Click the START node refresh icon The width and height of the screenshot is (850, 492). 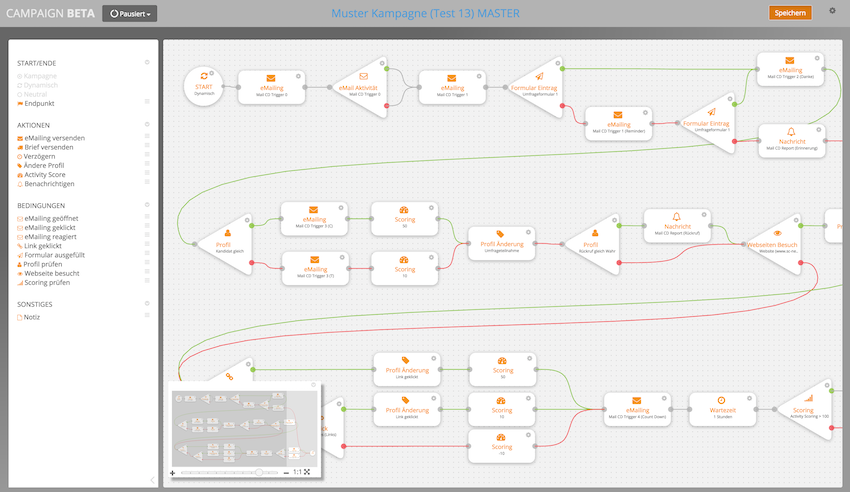point(205,76)
